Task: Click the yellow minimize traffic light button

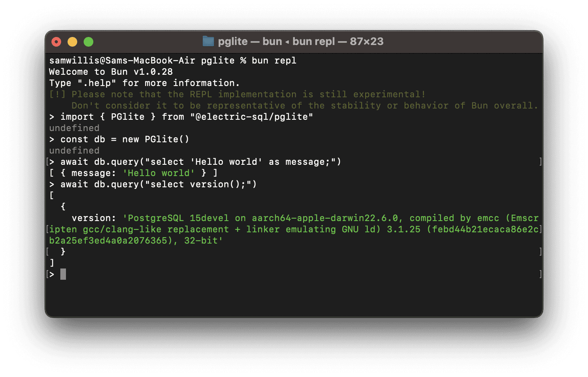Action: [x=72, y=41]
